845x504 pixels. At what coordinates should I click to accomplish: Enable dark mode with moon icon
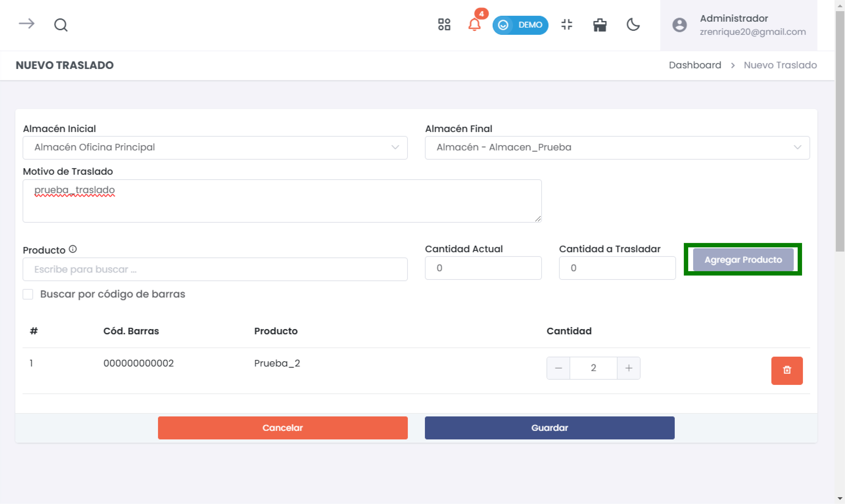coord(633,25)
